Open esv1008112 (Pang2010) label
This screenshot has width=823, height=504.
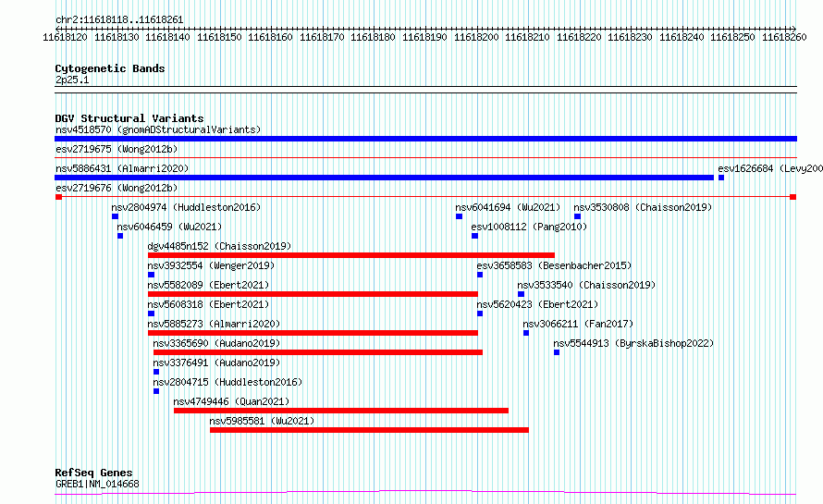(529, 227)
